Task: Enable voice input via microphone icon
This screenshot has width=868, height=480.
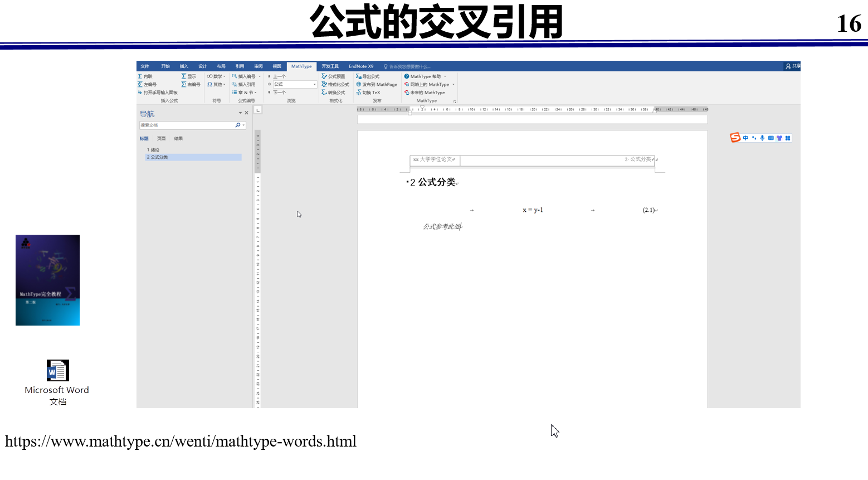Action: tap(763, 138)
